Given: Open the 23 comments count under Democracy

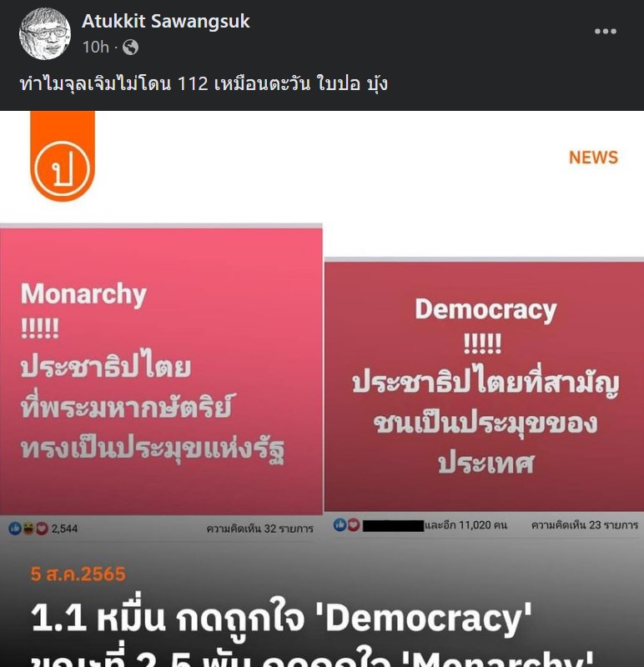Looking at the screenshot, I should click(x=585, y=525).
